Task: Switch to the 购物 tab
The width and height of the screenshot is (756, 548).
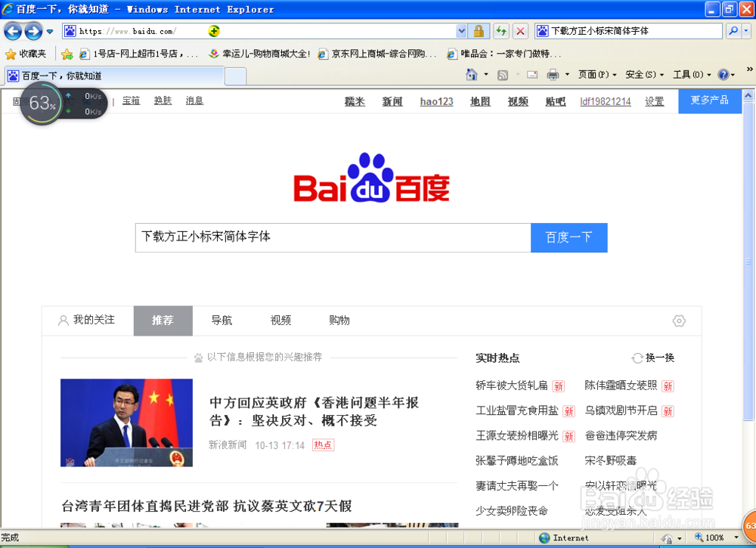Action: tap(339, 320)
